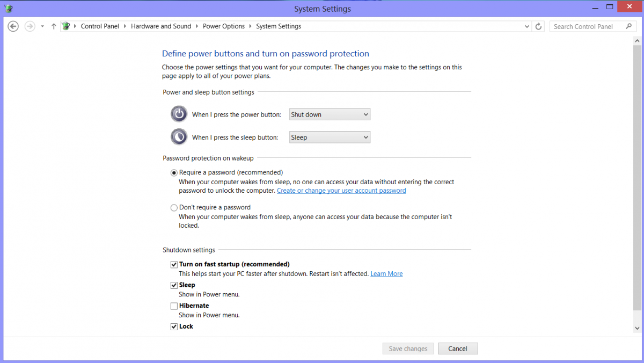
Task: Click the scrollbar up arrow
Action: 637,41
